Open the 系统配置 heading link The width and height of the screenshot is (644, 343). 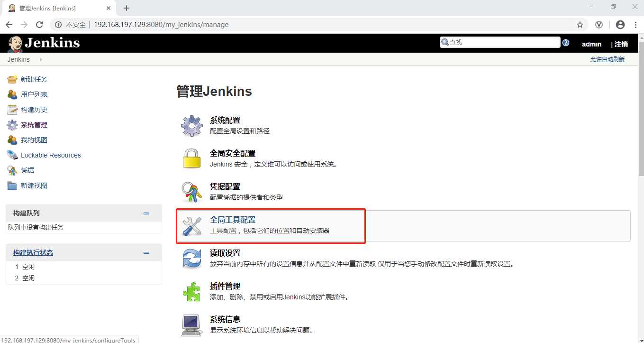click(x=225, y=121)
